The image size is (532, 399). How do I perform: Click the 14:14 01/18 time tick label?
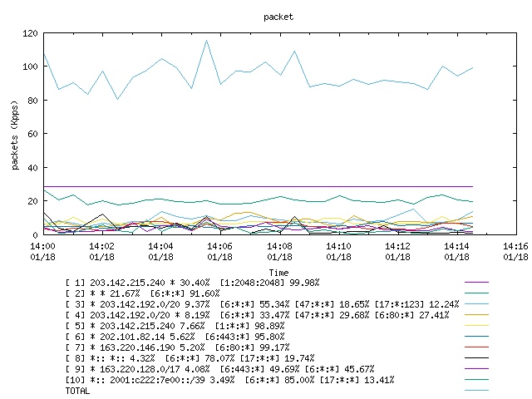(x=456, y=251)
